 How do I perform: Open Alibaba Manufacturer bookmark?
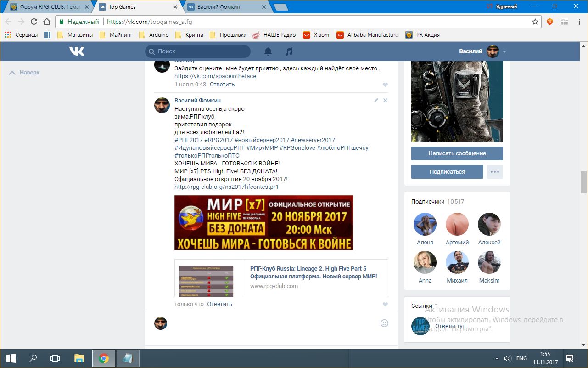[x=368, y=35]
